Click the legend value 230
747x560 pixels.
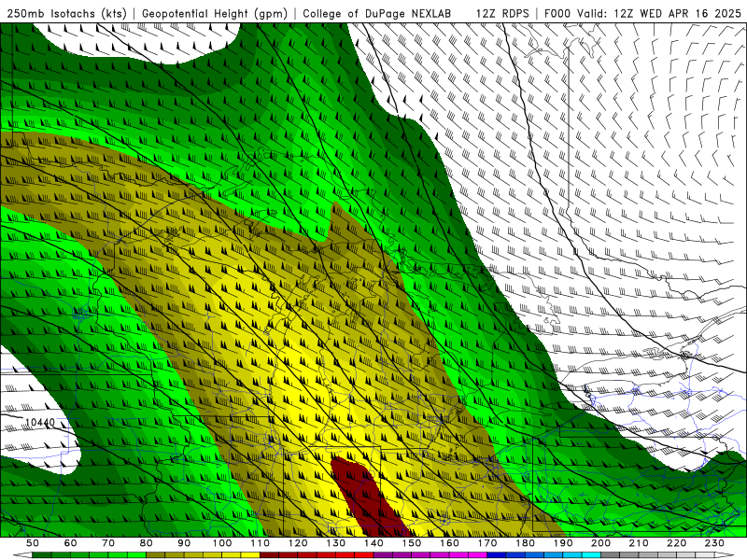(714, 543)
